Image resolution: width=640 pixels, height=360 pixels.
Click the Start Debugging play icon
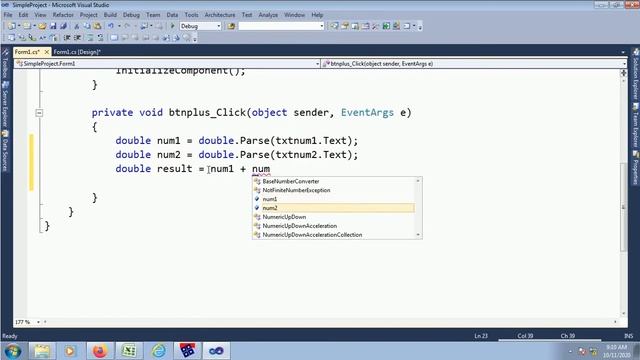point(172,26)
